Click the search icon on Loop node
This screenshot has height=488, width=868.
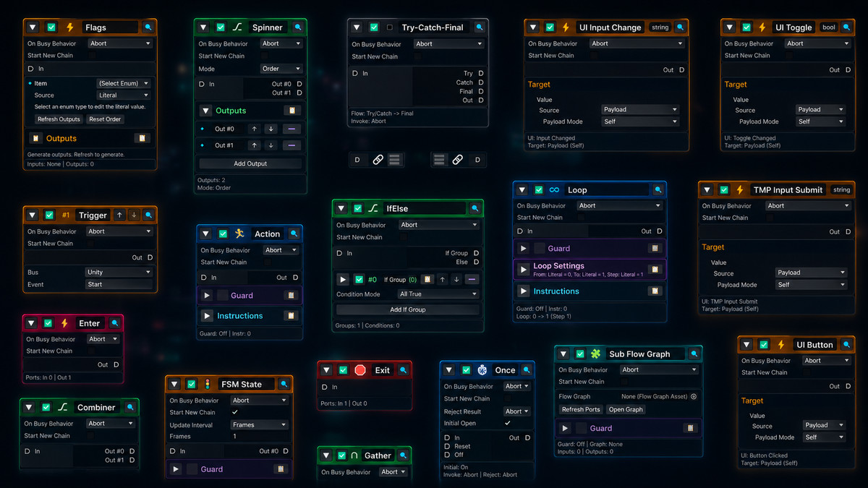click(658, 190)
